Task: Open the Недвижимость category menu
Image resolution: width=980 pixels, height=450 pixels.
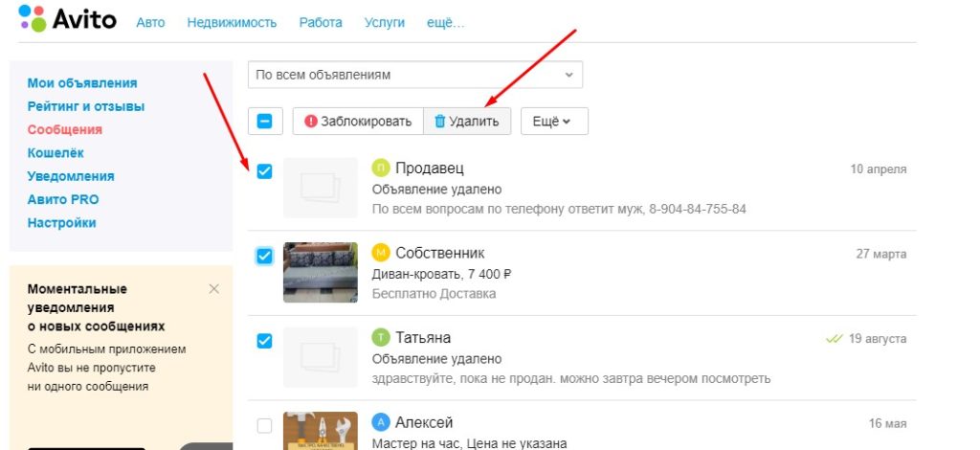Action: pyautogui.click(x=232, y=22)
